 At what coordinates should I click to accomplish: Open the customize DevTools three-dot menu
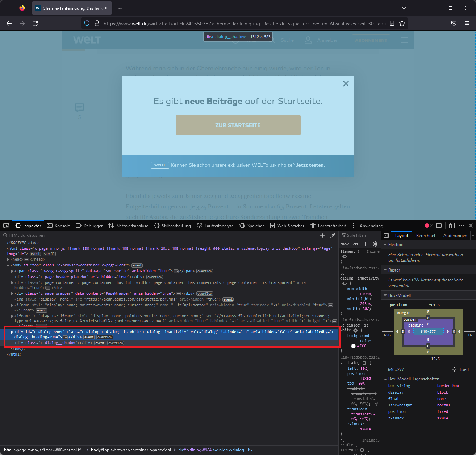462,225
